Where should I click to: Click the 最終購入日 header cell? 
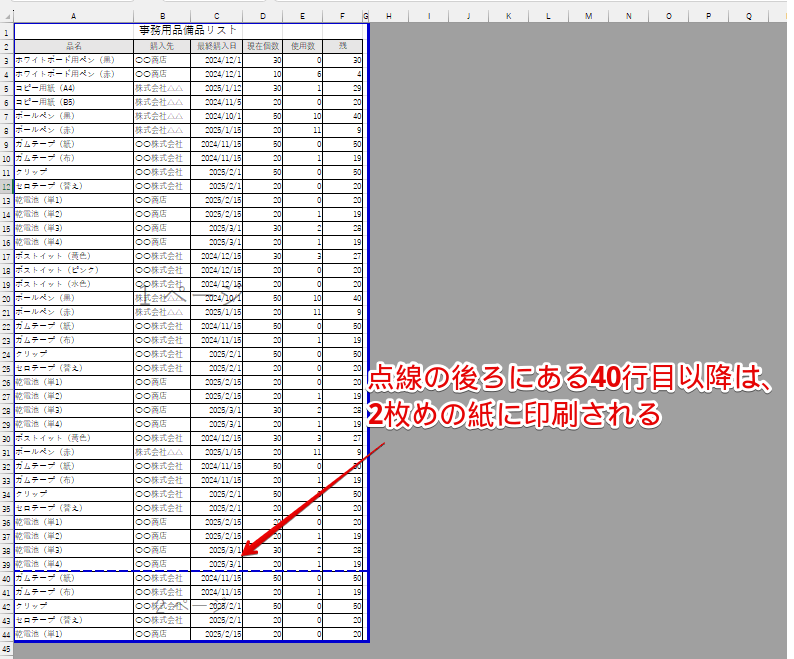tap(217, 46)
